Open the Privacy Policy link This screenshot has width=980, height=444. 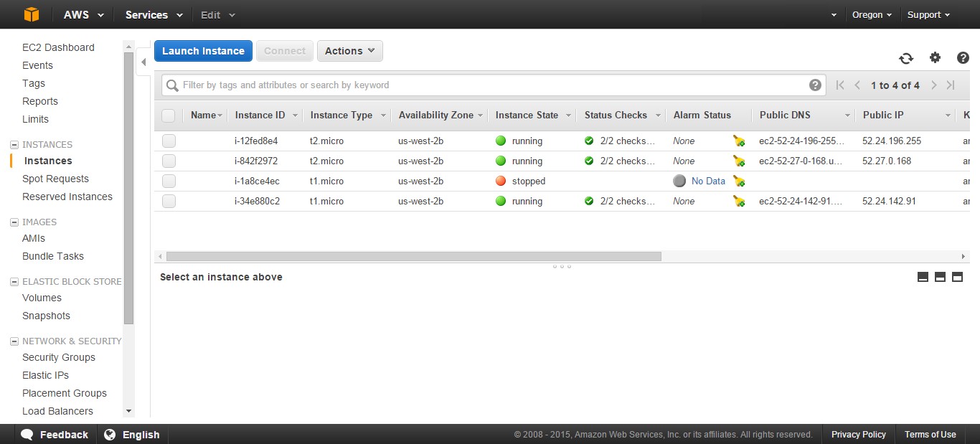pyautogui.click(x=859, y=435)
